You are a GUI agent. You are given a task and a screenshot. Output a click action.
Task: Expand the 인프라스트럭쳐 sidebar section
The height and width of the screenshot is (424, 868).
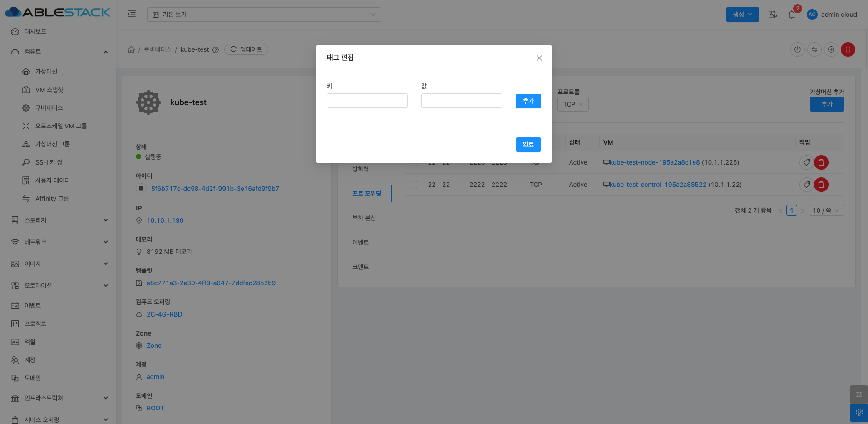pyautogui.click(x=58, y=398)
